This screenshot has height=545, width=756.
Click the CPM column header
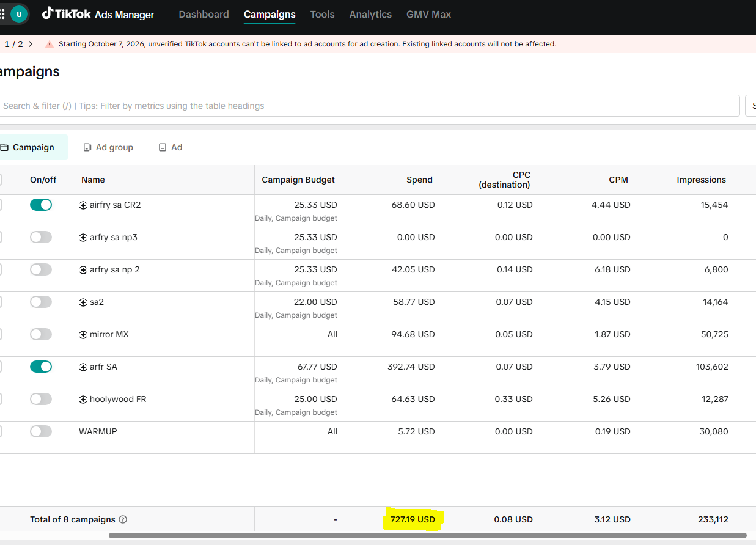(618, 180)
